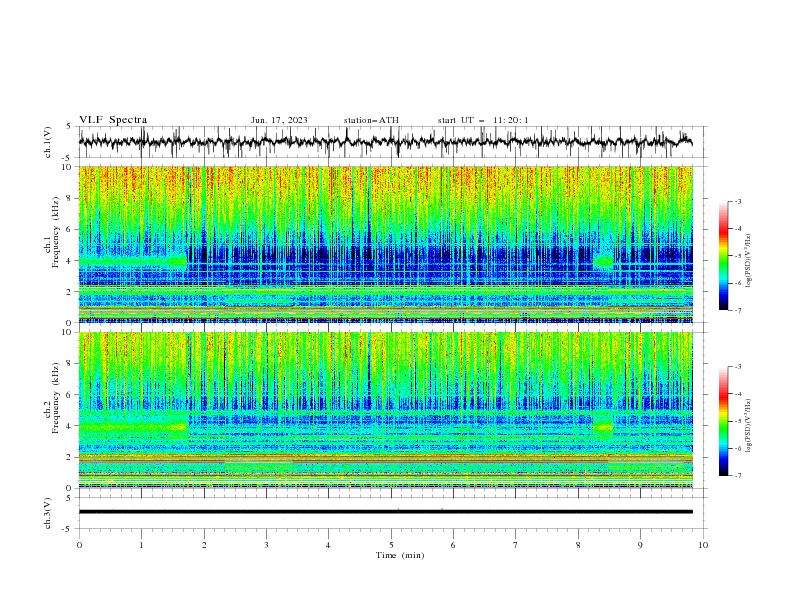Viewport: 792px width, 612px height.
Task: Click the "-3" label on ch.1 color bar
Action: click(737, 201)
